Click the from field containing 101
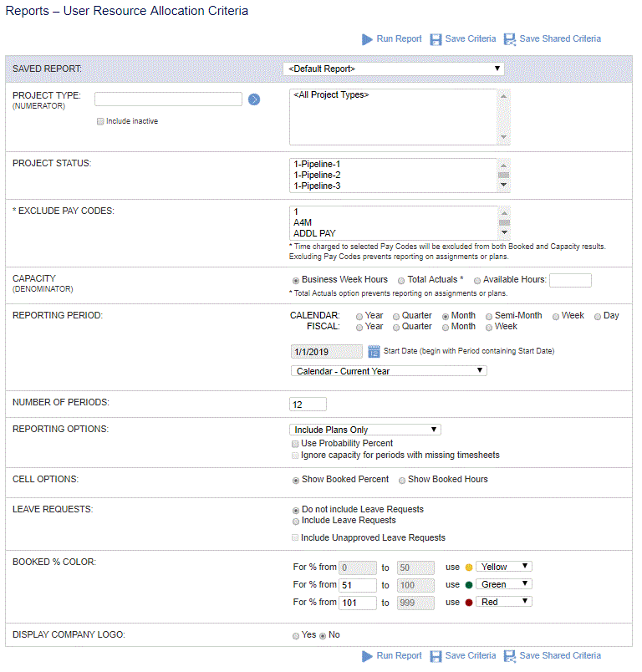This screenshot has width=642, height=672. [x=358, y=603]
